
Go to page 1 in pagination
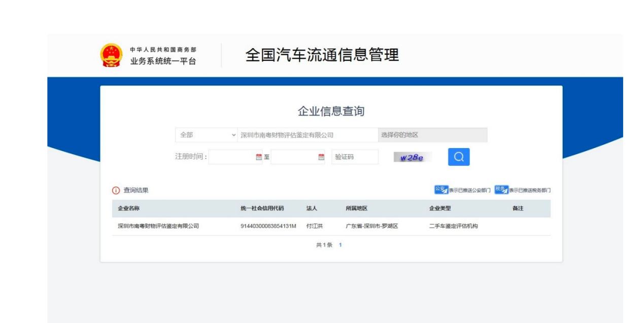pos(341,245)
